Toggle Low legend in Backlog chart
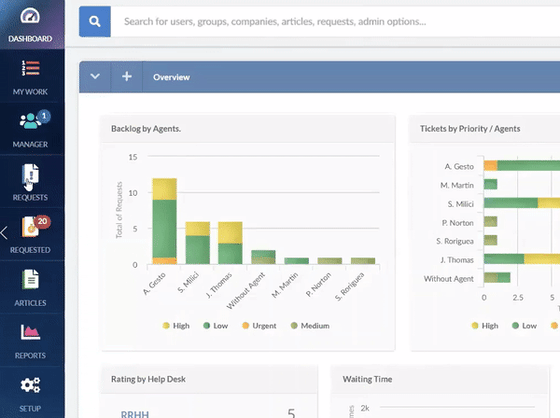Viewport: 560px width, 418px height. (215, 326)
